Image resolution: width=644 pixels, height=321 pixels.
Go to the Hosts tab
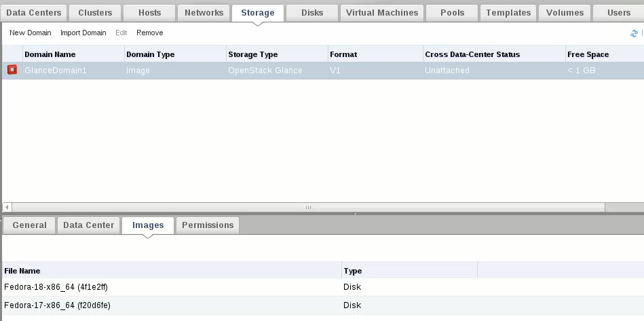149,13
